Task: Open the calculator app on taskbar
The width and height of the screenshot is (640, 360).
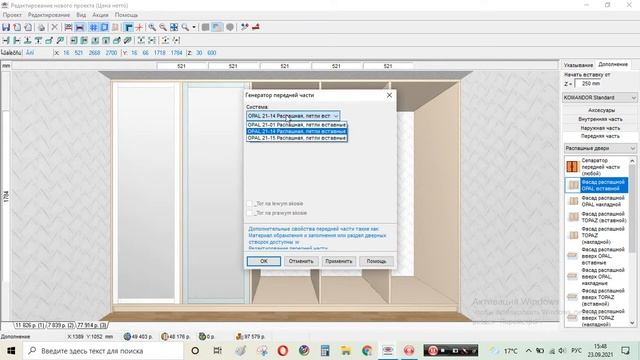Action: [x=325, y=351]
